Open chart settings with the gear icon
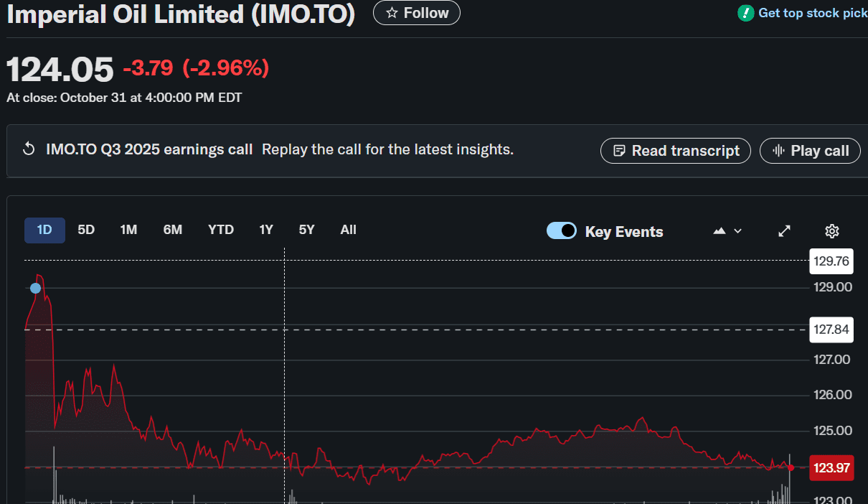Screen dimensions: 868x504 [831, 230]
